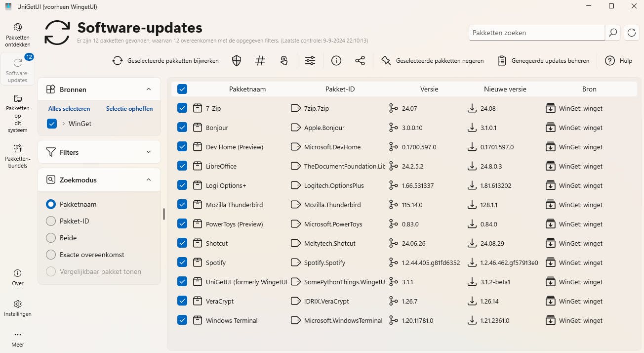Open Pakketten ontdekken sidebar icon
The width and height of the screenshot is (644, 353).
(18, 35)
